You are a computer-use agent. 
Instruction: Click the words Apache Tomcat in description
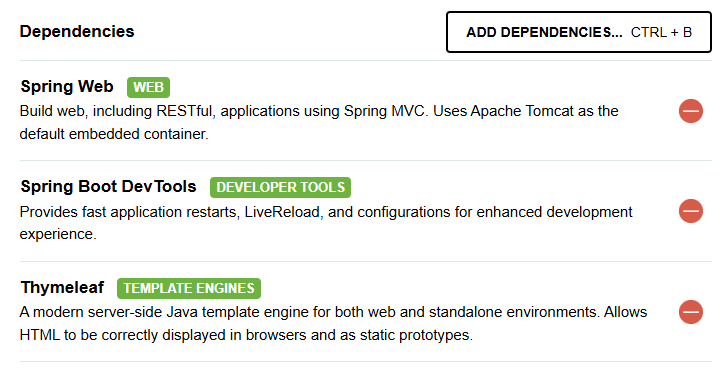[x=522, y=111]
